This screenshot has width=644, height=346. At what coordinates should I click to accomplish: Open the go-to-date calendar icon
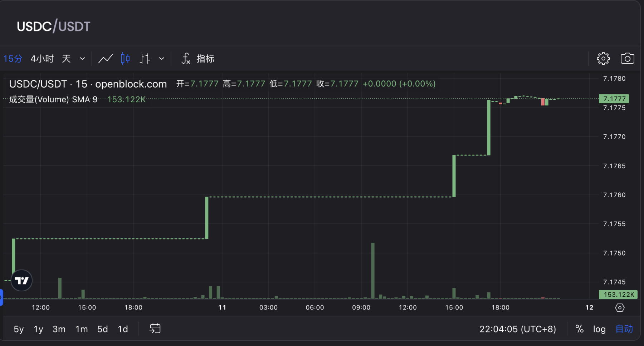pos(155,329)
